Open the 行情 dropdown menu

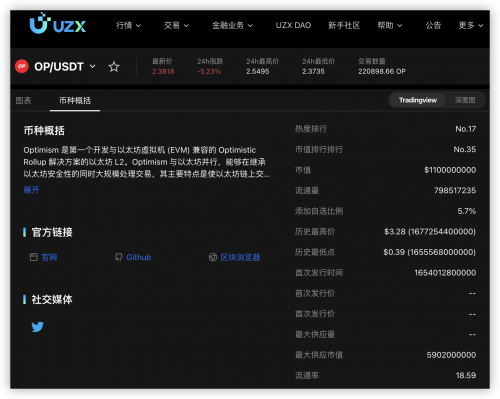tap(128, 25)
